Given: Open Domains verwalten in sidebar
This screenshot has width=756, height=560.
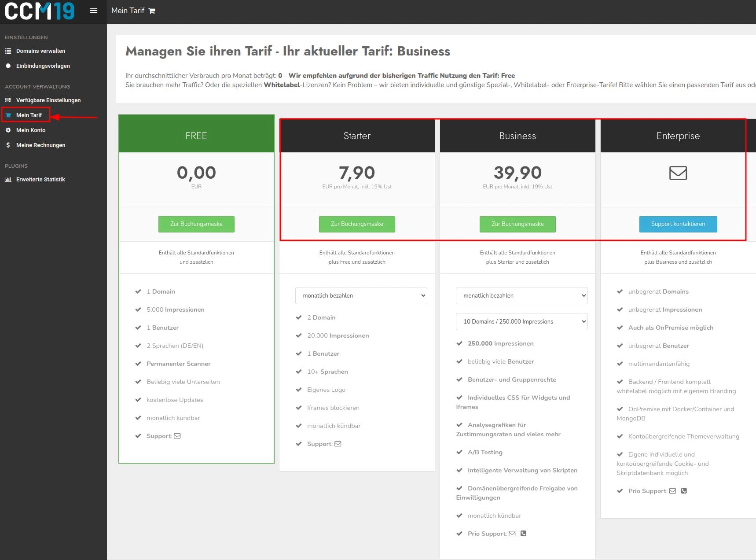Looking at the screenshot, I should coord(40,51).
